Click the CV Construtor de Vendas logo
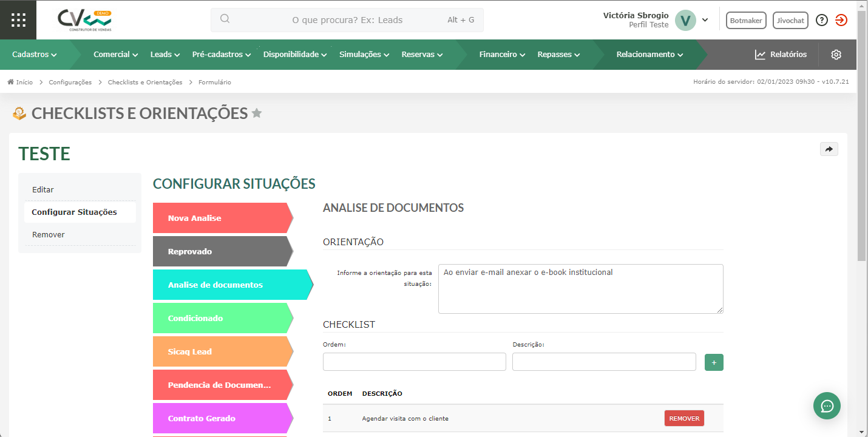The width and height of the screenshot is (868, 437). tap(84, 20)
